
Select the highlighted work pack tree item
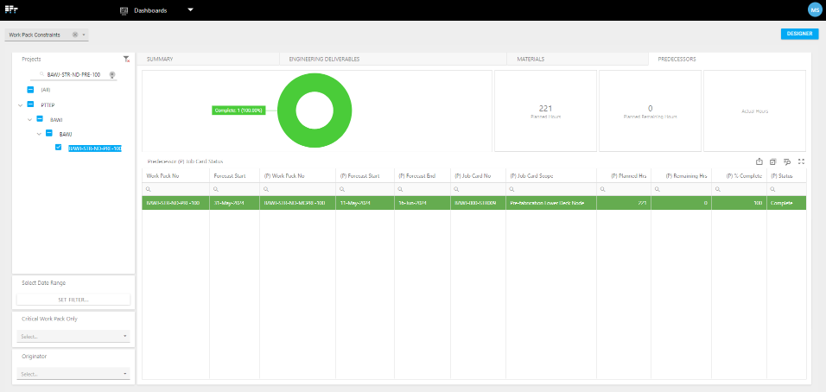click(95, 149)
